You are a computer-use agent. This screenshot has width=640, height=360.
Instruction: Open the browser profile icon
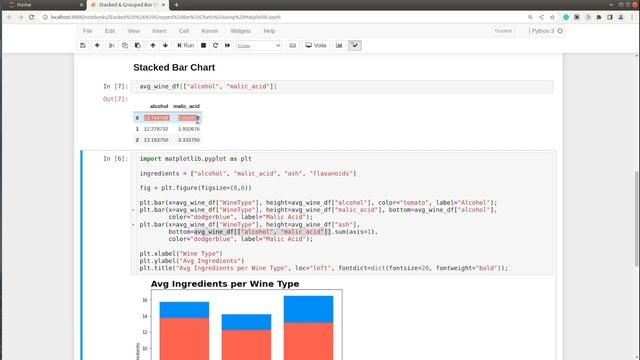pyautogui.click(x=621, y=17)
